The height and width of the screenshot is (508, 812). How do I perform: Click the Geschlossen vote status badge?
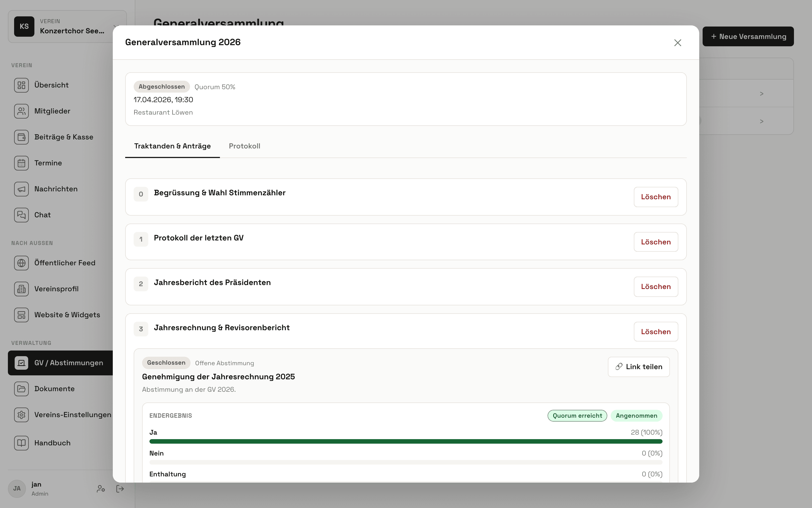(x=166, y=363)
